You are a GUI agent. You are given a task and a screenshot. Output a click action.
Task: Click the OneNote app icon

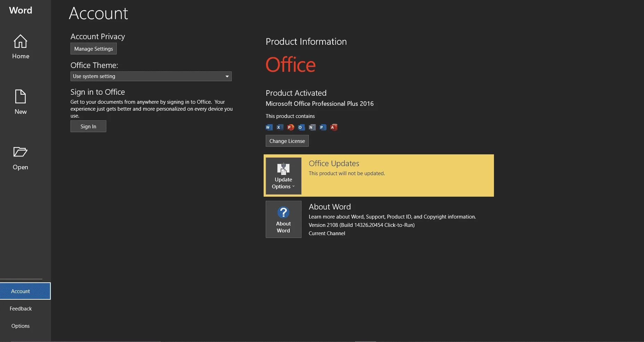click(312, 127)
